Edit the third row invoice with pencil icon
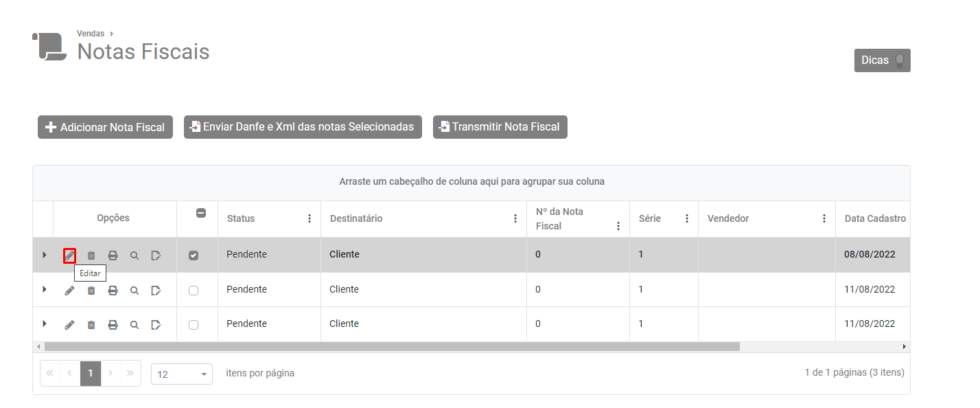The image size is (980, 408). click(x=69, y=325)
